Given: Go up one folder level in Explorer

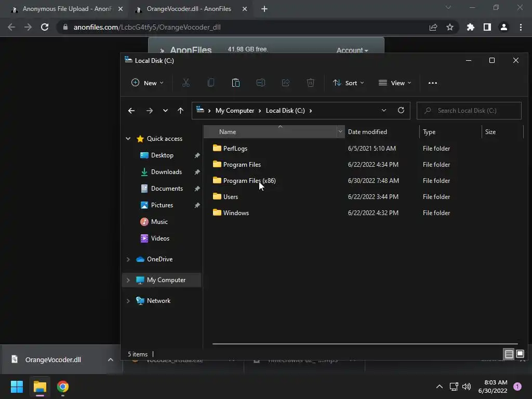Looking at the screenshot, I should point(180,111).
